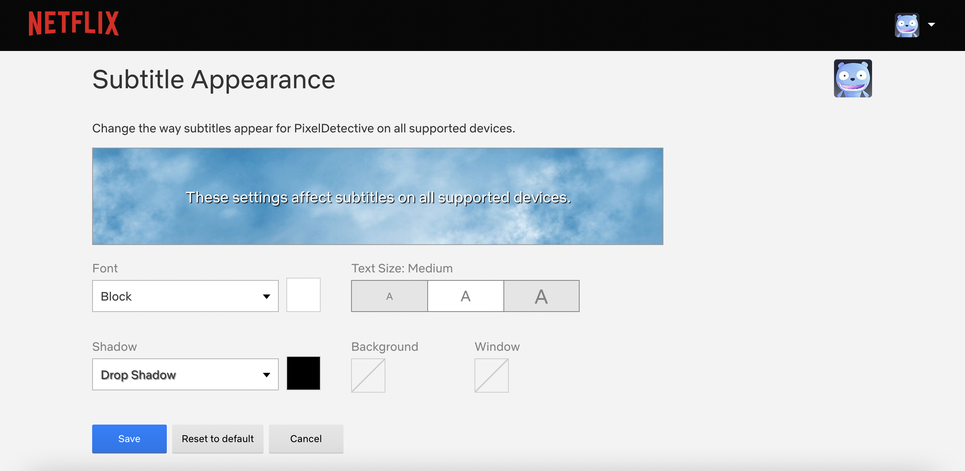965x471 pixels.
Task: Expand the account menu caret
Action: coord(932,25)
